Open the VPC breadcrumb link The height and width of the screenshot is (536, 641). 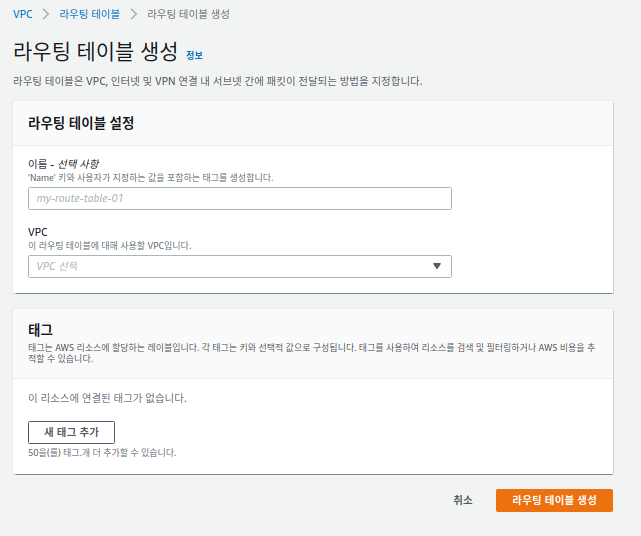pyautogui.click(x=22, y=14)
